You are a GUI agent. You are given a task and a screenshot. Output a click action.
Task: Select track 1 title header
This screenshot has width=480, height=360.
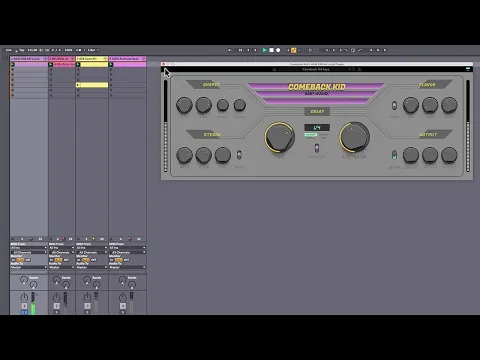pos(29,59)
